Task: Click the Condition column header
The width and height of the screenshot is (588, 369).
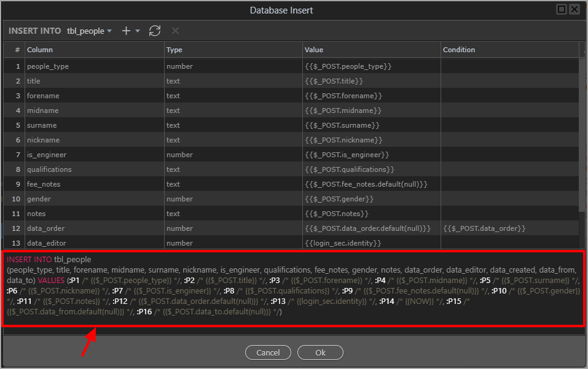Action: pyautogui.click(x=458, y=50)
